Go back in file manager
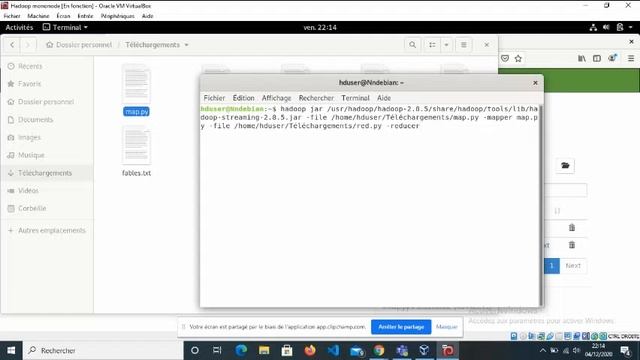The image size is (640, 360). pos(12,45)
